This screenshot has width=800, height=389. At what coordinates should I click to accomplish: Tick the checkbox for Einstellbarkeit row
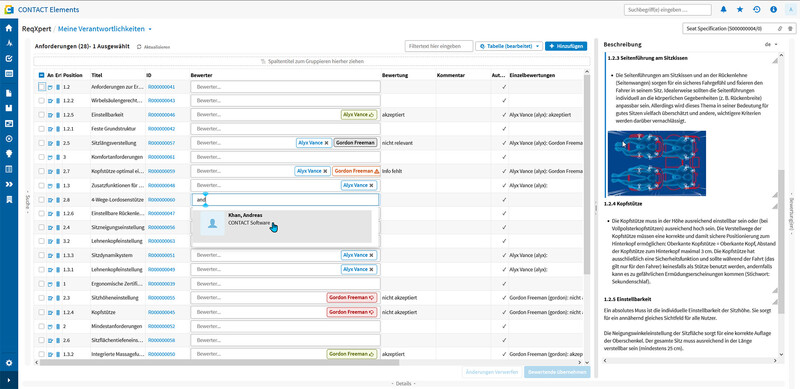[x=41, y=115]
